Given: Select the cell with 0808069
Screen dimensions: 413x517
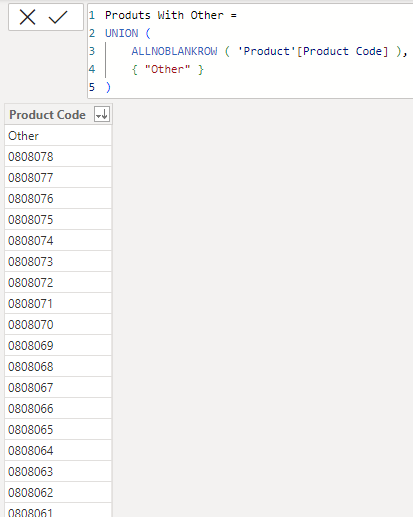Looking at the screenshot, I should click(58, 346).
